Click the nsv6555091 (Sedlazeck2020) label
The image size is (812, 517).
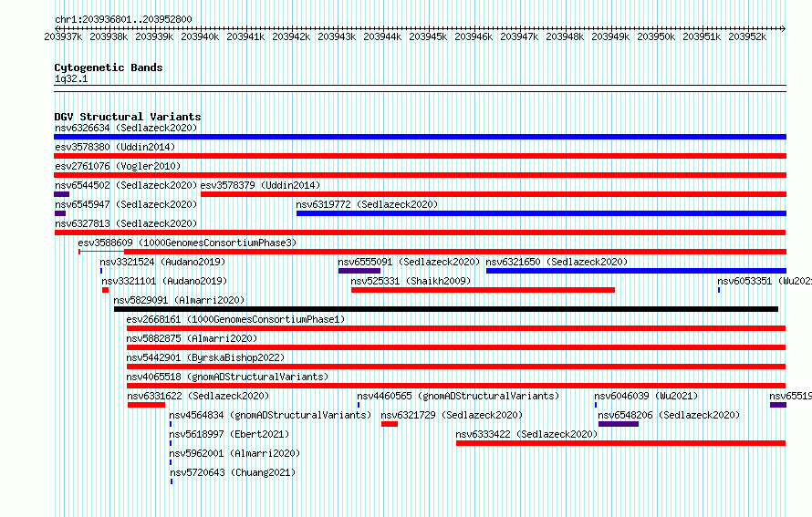point(409,262)
